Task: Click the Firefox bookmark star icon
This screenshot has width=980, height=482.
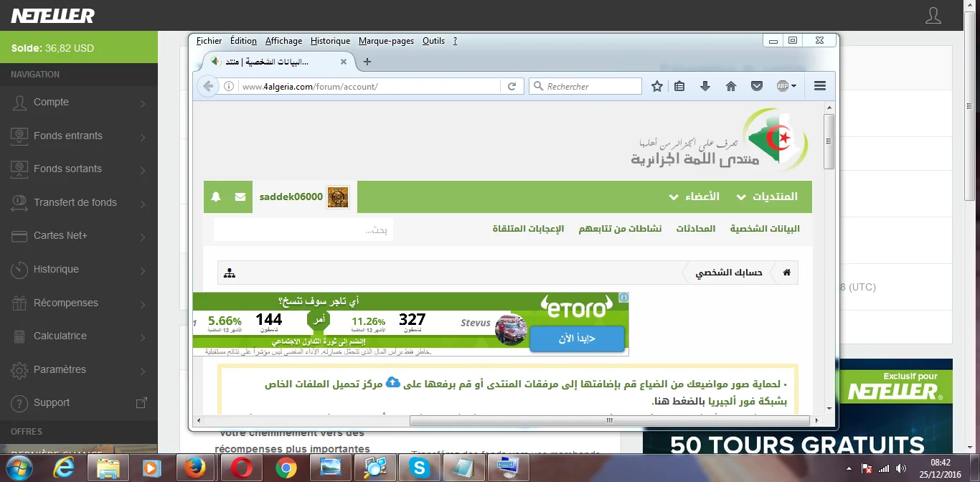Action: click(x=657, y=86)
